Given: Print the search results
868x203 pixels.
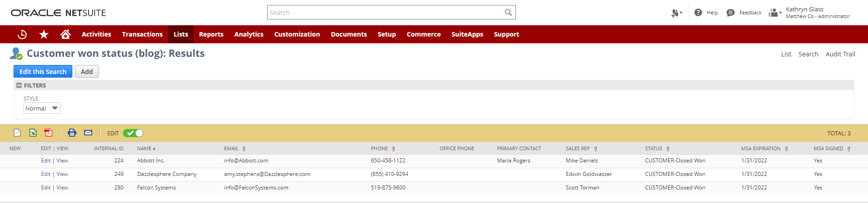Looking at the screenshot, I should pos(72,133).
